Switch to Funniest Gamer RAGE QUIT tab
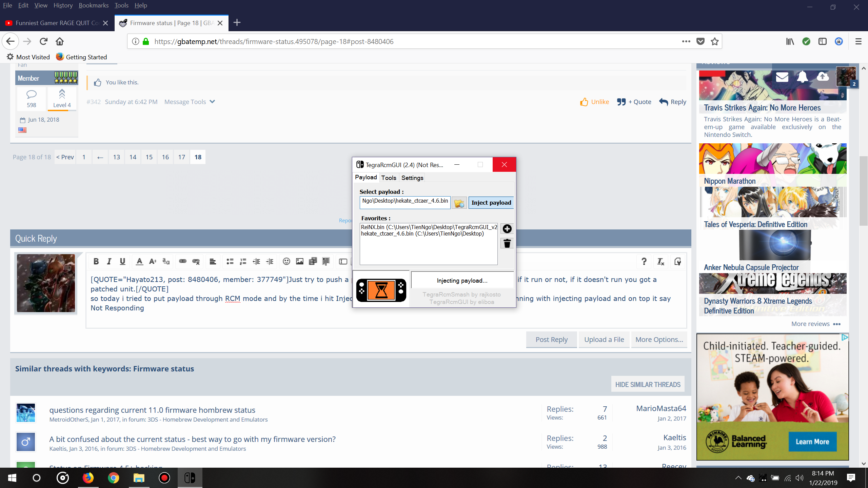 point(57,23)
